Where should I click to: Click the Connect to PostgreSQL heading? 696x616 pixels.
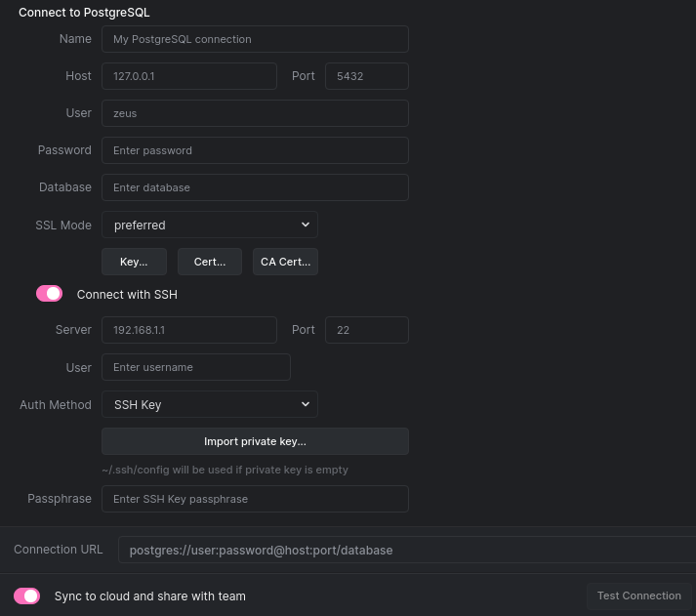coord(84,13)
